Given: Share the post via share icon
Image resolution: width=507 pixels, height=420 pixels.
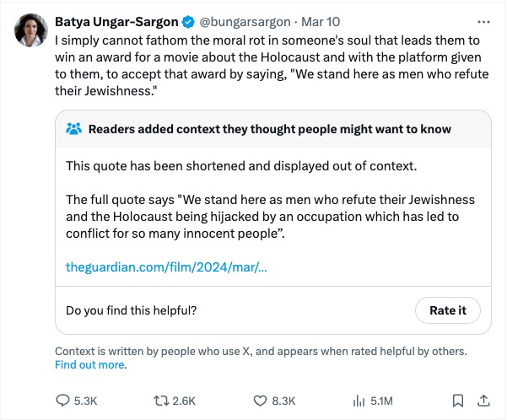Looking at the screenshot, I should pyautogui.click(x=483, y=401).
